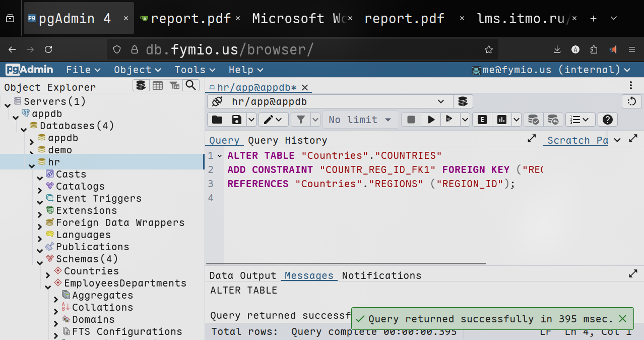Switch to the Query History tab
This screenshot has height=340, width=644.
[287, 140]
